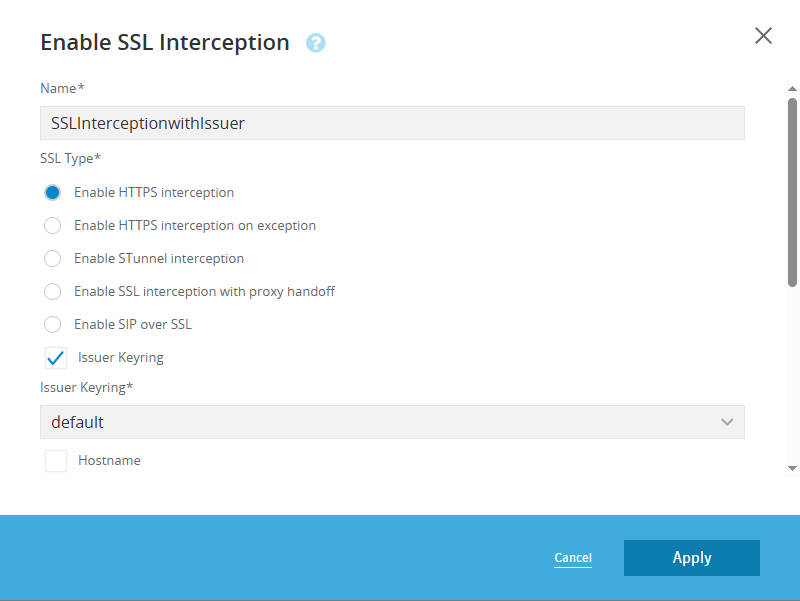Select Enable HTTPS interception radio button

tap(53, 192)
